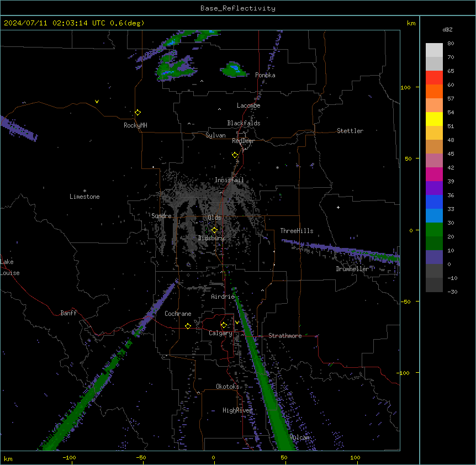476x465 pixels.
Task: Select the yellow diamond marker at Olds
Action: 214,230
